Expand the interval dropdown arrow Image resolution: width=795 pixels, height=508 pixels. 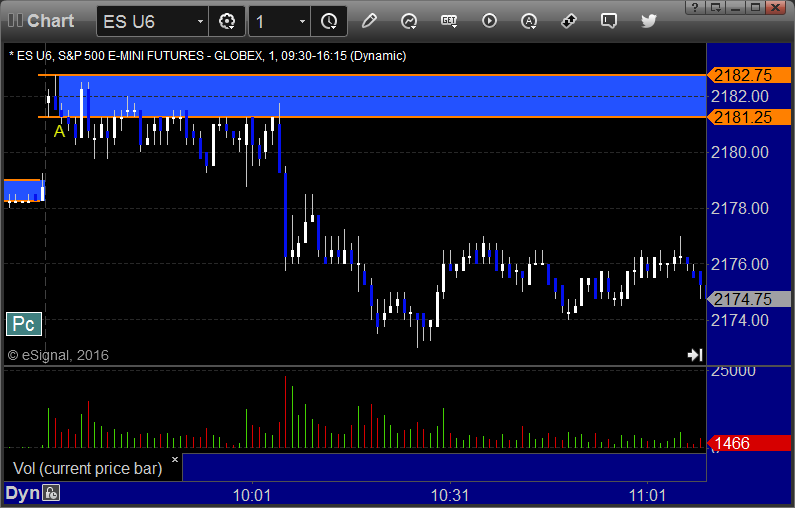[303, 21]
